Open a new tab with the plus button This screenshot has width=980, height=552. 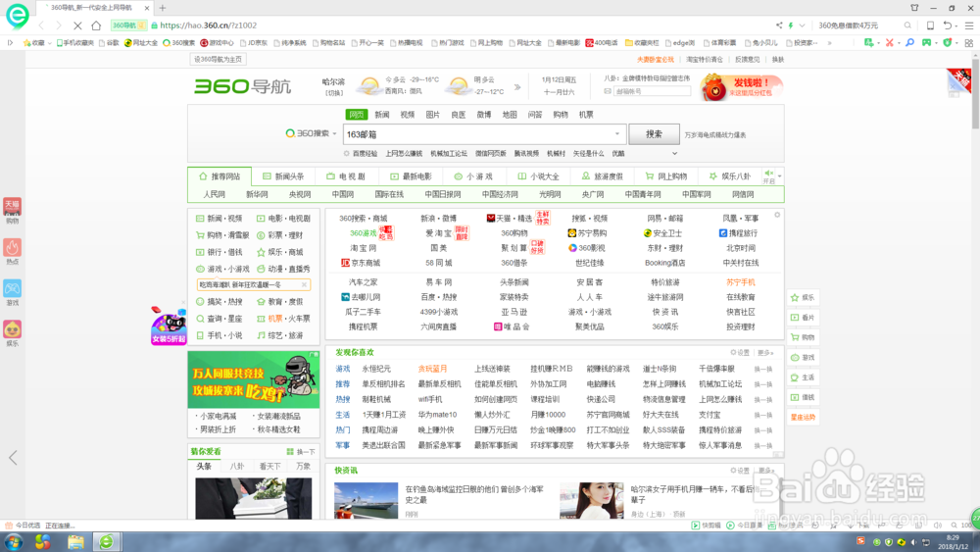(163, 8)
